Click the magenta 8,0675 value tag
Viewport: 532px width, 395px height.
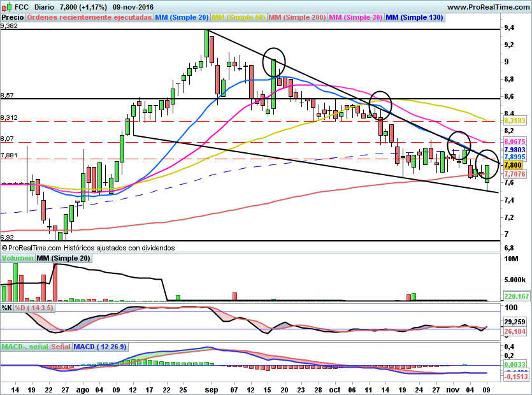pos(514,141)
